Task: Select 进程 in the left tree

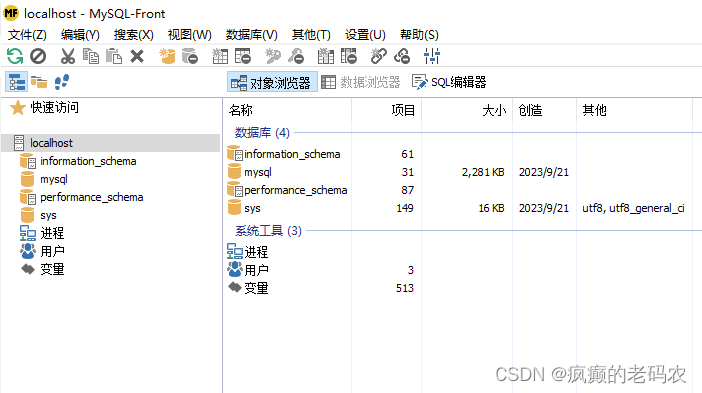Action: click(x=52, y=233)
